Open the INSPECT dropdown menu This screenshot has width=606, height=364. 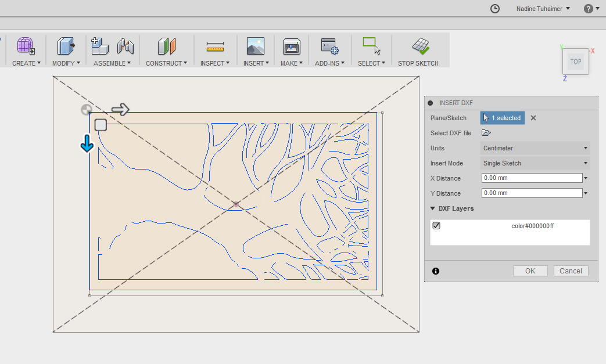click(x=215, y=63)
